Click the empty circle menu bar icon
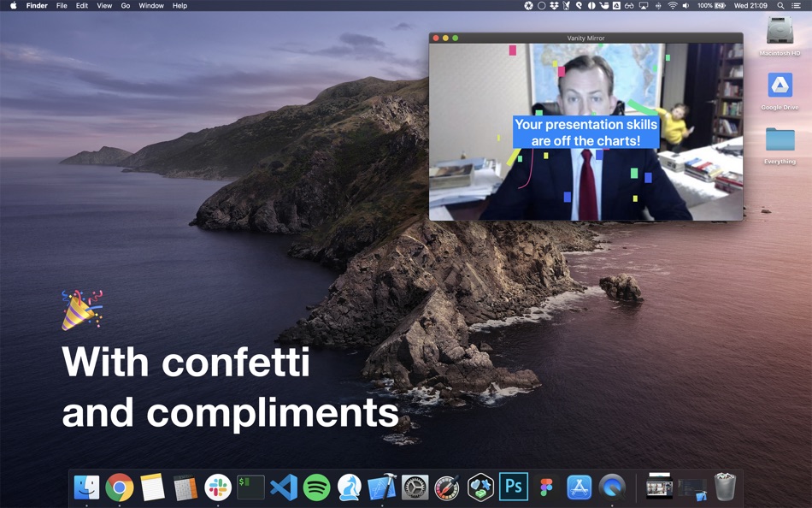The image size is (812, 508). (x=542, y=6)
